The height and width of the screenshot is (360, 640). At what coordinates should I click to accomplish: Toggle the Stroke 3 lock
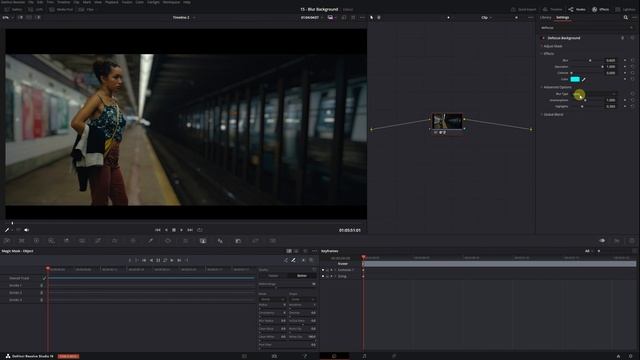pyautogui.click(x=42, y=300)
